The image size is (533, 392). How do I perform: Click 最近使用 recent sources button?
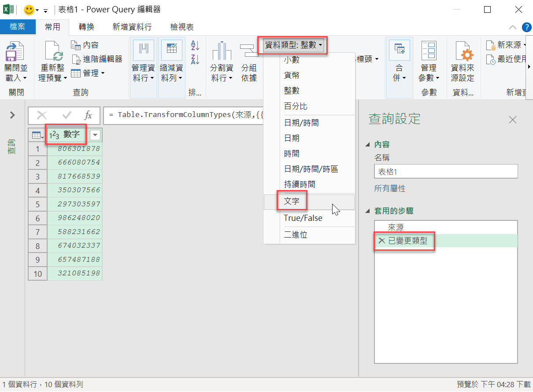point(506,59)
